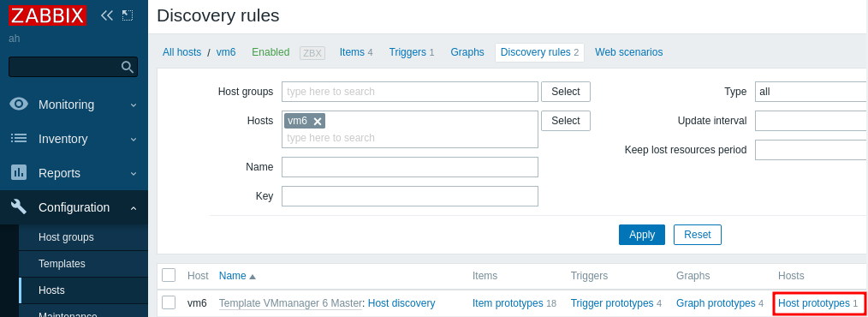The width and height of the screenshot is (868, 317).
Task: Tick the checkbox for Host discovery row
Action: pyautogui.click(x=169, y=302)
